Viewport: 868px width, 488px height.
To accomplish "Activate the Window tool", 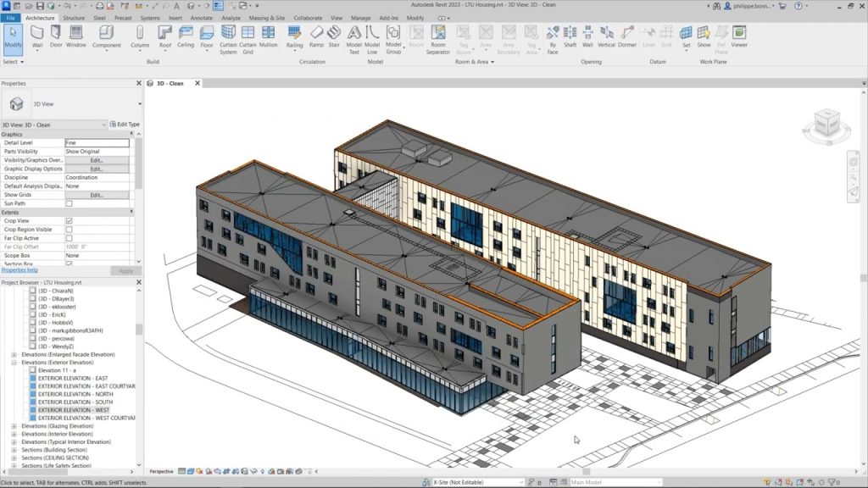I will point(76,37).
